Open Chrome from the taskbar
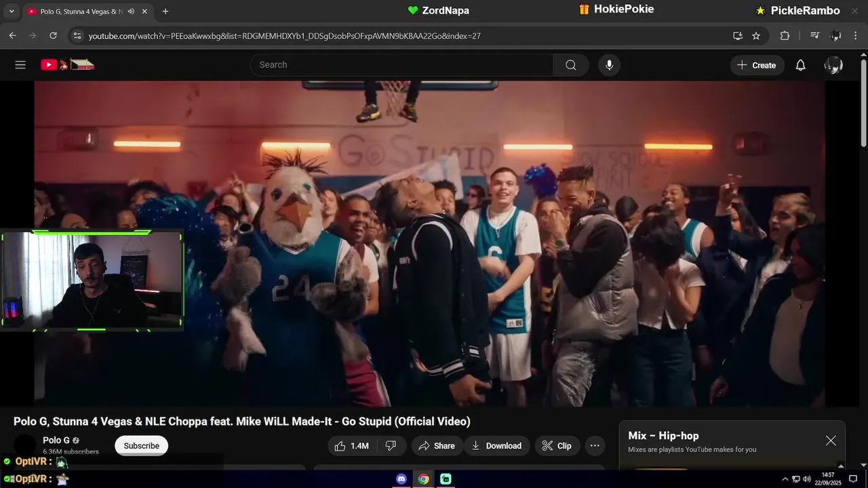The width and height of the screenshot is (868, 488). [x=424, y=479]
